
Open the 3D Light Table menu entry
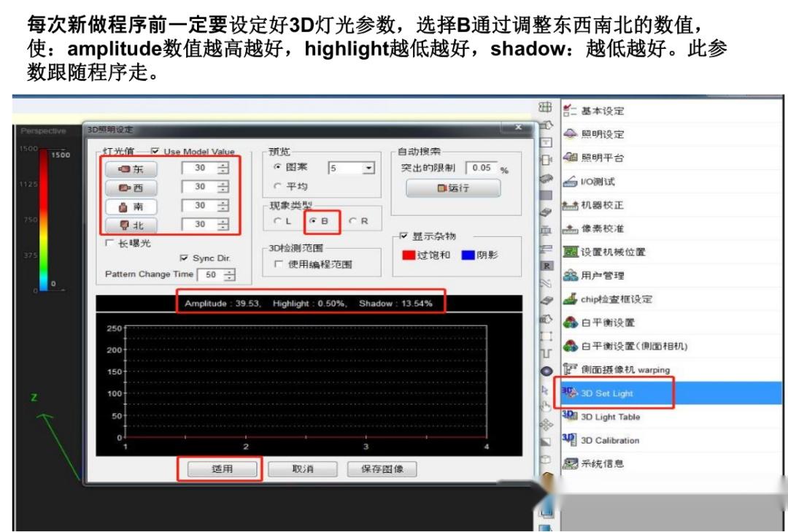[672, 417]
